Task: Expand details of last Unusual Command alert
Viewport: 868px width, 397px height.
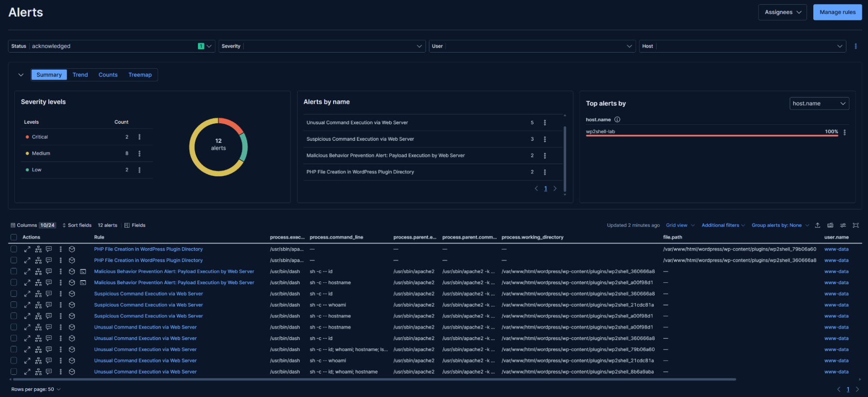Action: click(x=27, y=372)
